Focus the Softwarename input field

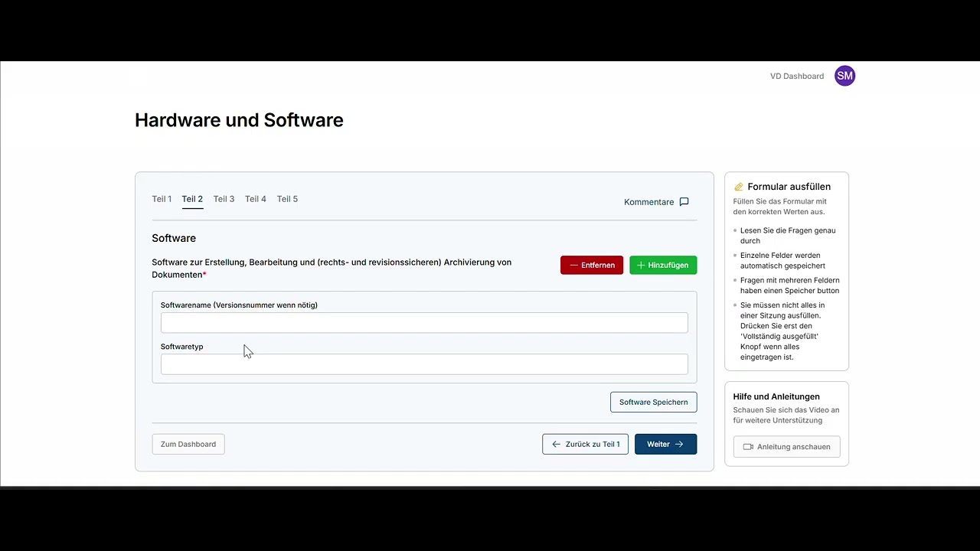(424, 323)
